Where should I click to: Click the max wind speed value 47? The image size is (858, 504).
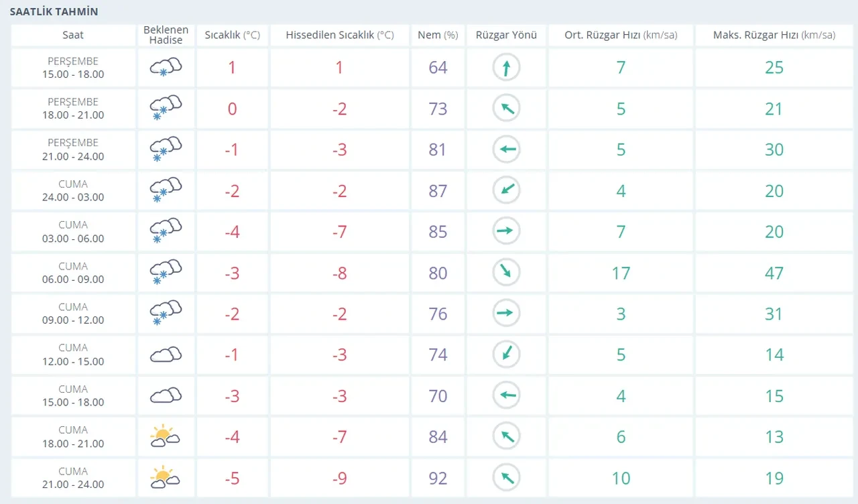click(774, 273)
